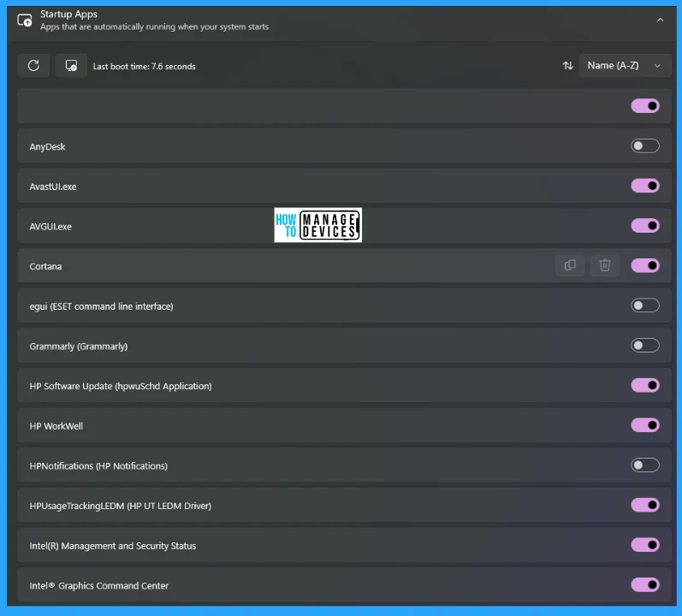
Task: Select HP Software Update (hpwuSchd Application) text
Action: click(x=121, y=387)
